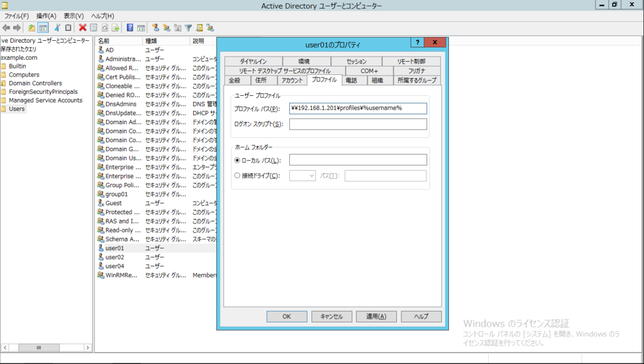Select the Managed Service Accounts tree node
The height and width of the screenshot is (364, 644).
click(x=45, y=100)
